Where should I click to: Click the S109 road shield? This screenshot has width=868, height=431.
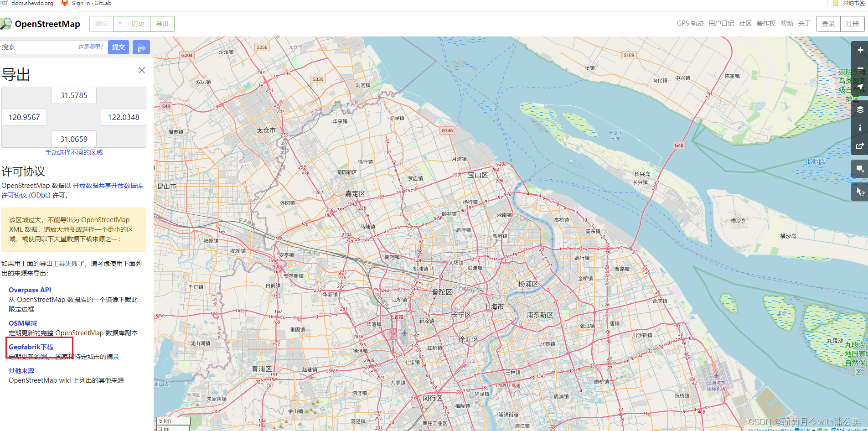[629, 55]
